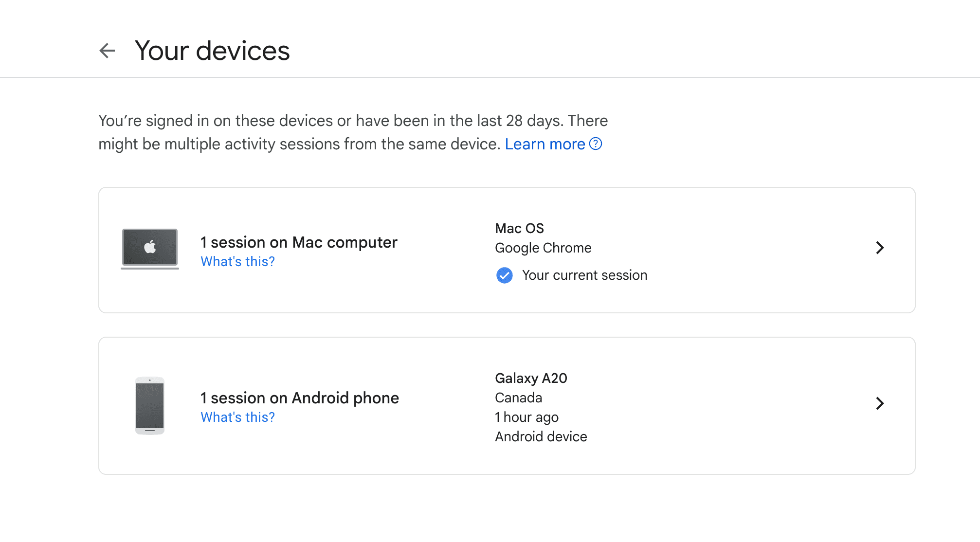Click What's this under Mac computer session

coord(237,261)
